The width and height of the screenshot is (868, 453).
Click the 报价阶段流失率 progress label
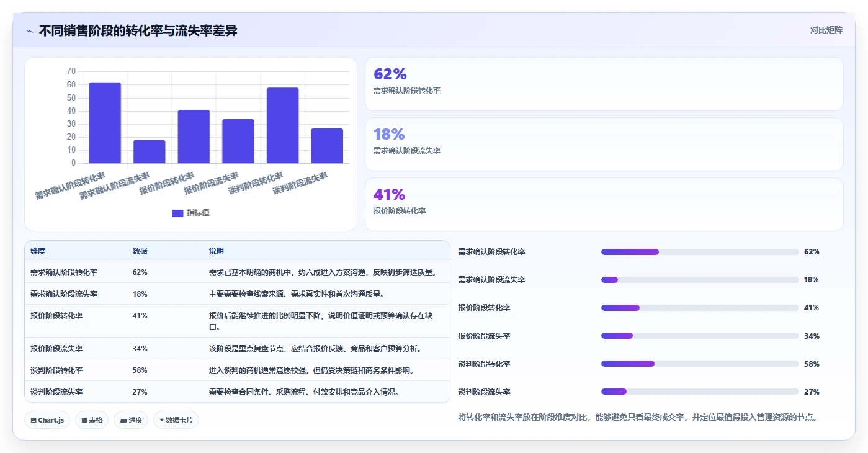click(x=484, y=336)
